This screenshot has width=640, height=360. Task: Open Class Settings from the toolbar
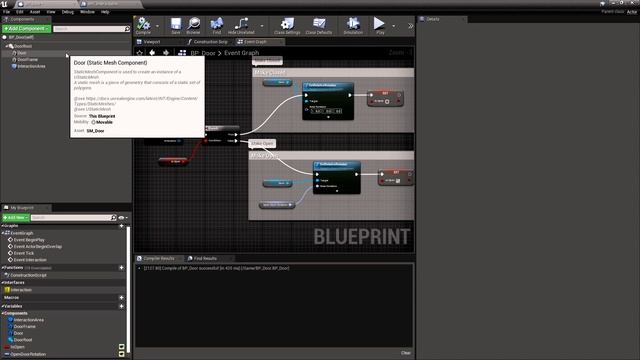click(x=287, y=24)
